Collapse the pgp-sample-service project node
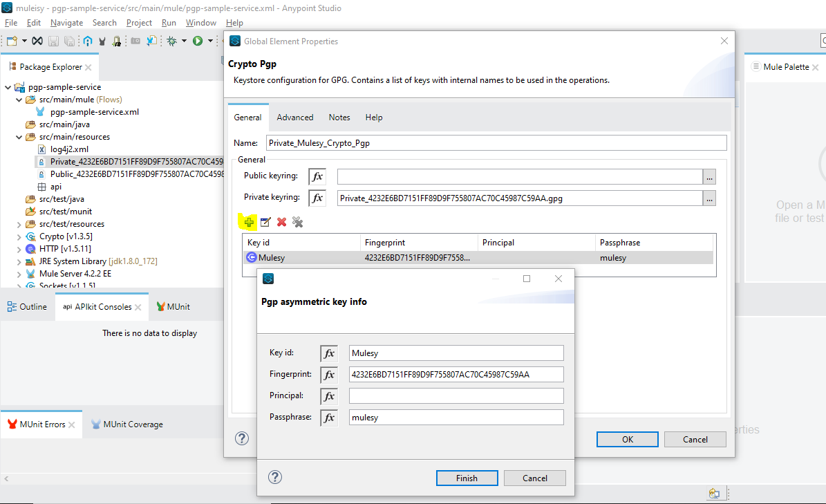 (x=8, y=87)
